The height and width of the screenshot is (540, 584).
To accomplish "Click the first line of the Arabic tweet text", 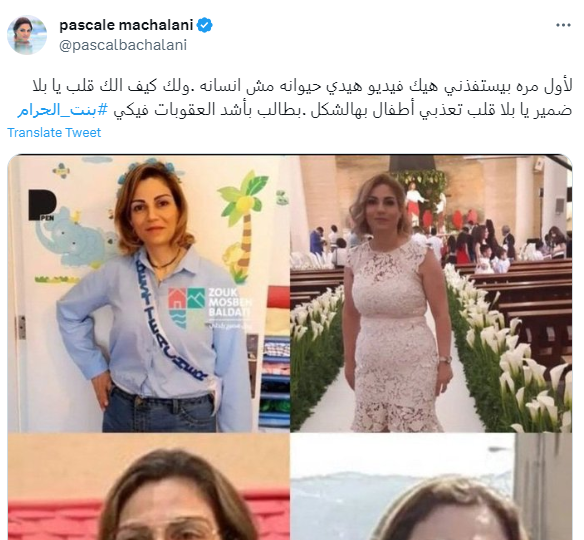I will click(x=302, y=86).
